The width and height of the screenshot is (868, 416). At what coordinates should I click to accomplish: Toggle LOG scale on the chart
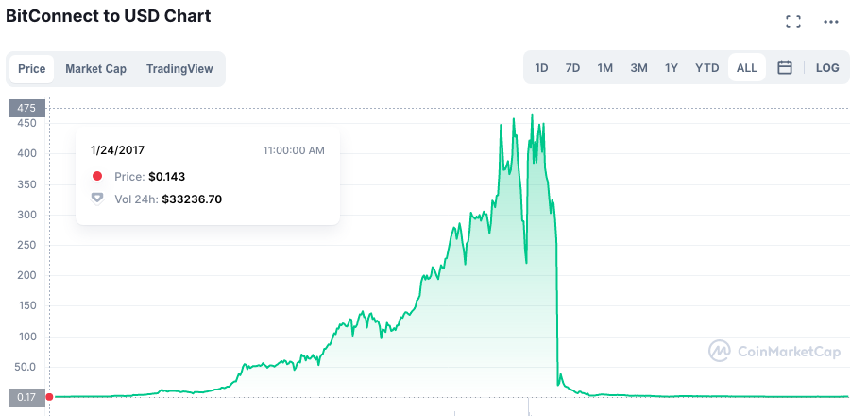click(827, 68)
